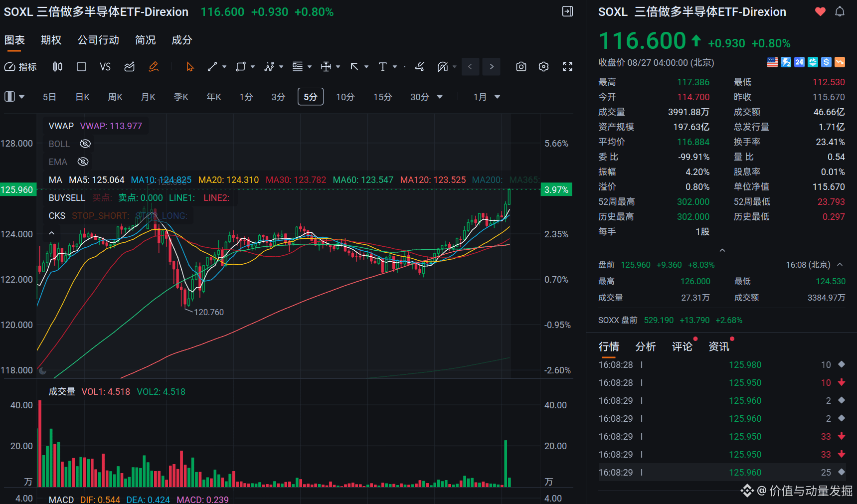Select the trend line drawing tool
The height and width of the screenshot is (504, 857).
[212, 67]
